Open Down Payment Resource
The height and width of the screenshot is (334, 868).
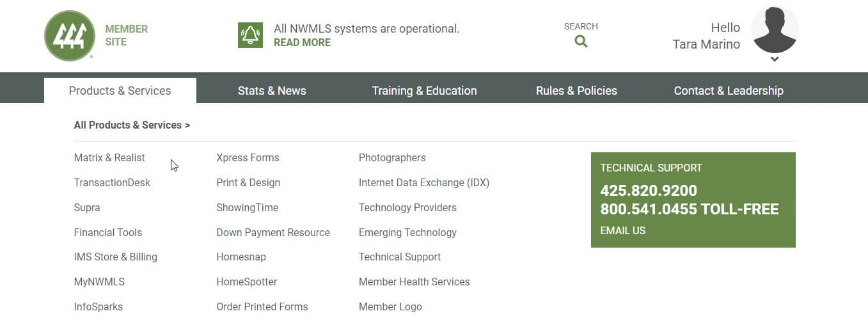[273, 232]
